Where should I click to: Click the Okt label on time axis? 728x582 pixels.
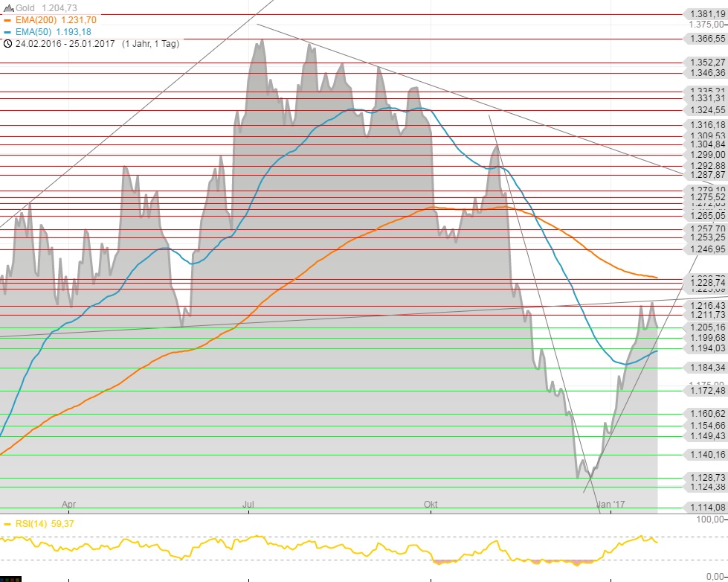pyautogui.click(x=431, y=505)
